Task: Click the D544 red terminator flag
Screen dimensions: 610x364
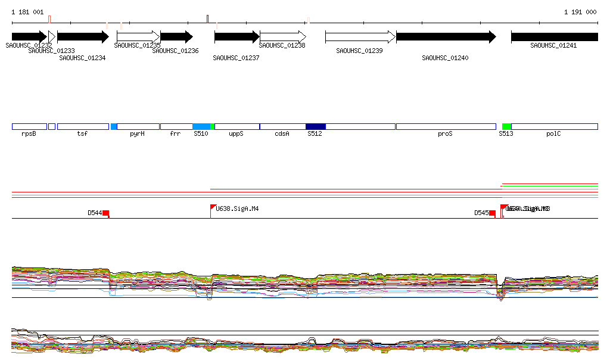Action: pyautogui.click(x=105, y=213)
